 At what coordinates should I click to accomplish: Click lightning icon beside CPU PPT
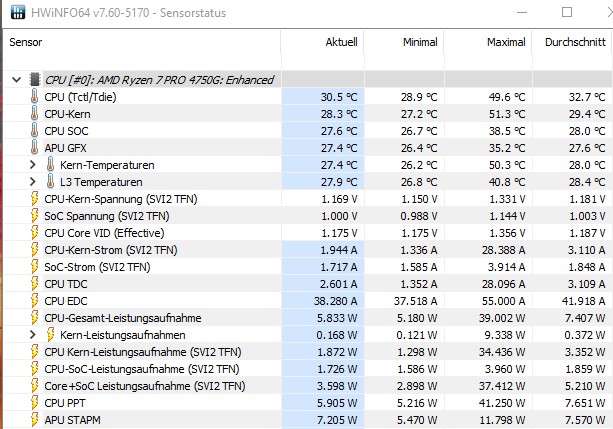coord(34,403)
